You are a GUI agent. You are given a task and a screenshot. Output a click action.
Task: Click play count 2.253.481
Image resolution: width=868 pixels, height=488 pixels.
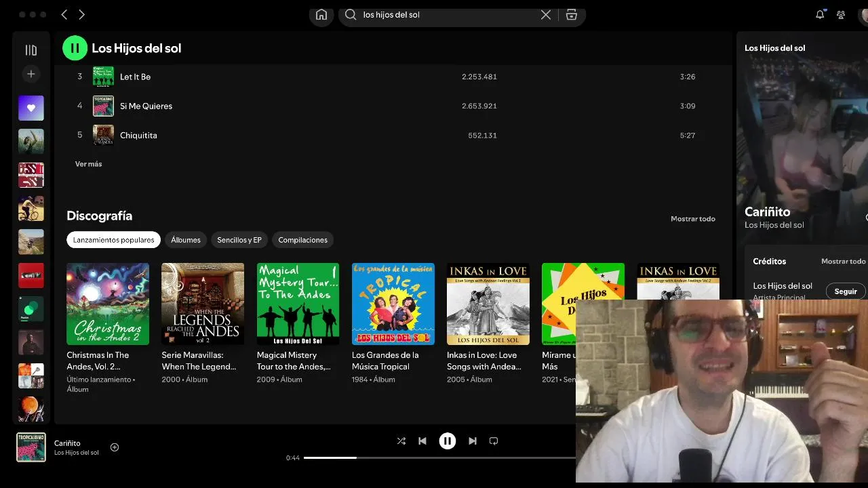pyautogui.click(x=479, y=77)
